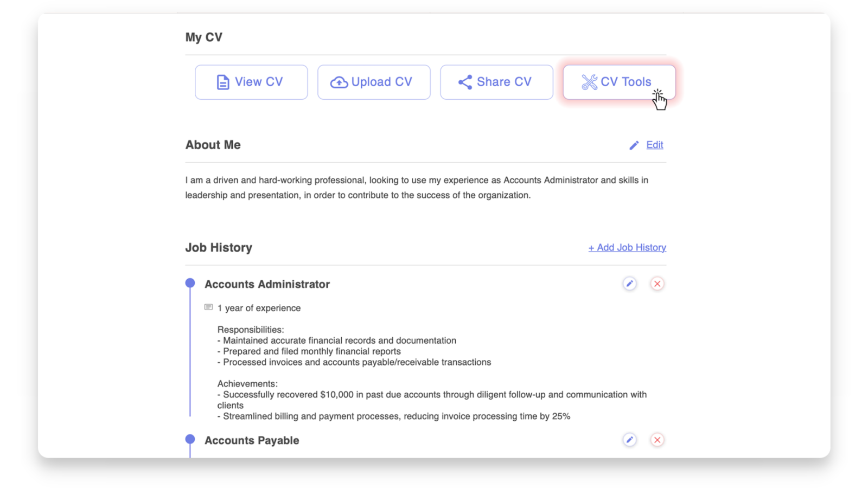Click the timeline dot beside Accounts Payable
This screenshot has height=488, width=868.
coord(190,439)
